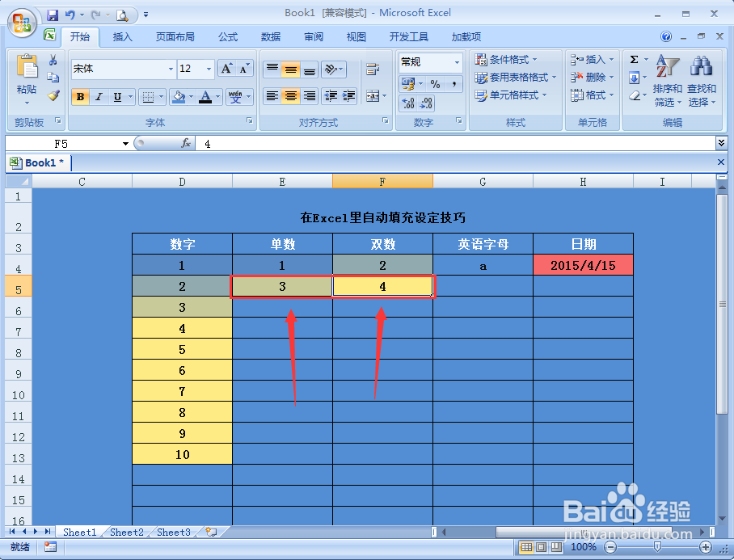Expand the Name Box dropdown arrow
The width and height of the screenshot is (734, 560).
(125, 144)
